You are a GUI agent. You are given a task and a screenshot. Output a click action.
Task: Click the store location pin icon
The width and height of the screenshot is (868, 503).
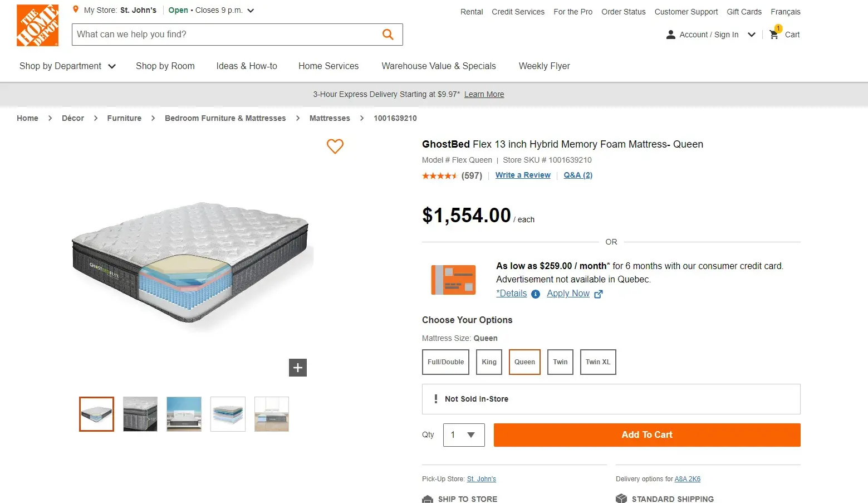[76, 9]
